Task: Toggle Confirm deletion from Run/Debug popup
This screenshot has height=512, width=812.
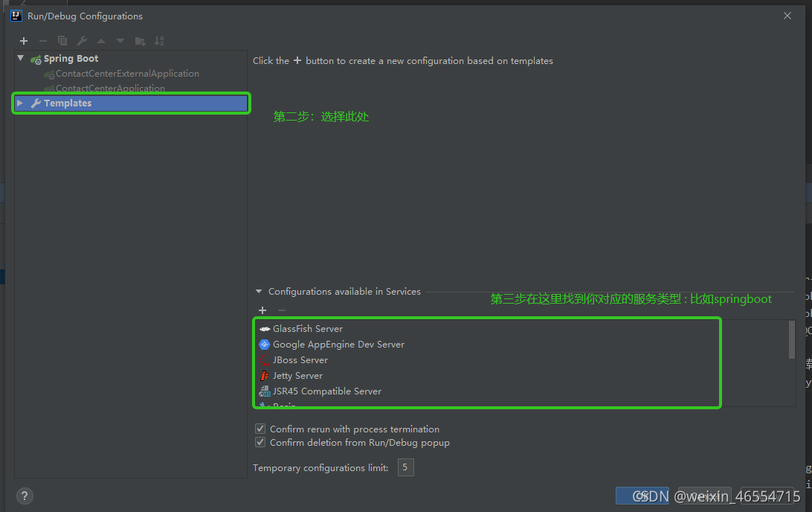Action: [x=260, y=442]
